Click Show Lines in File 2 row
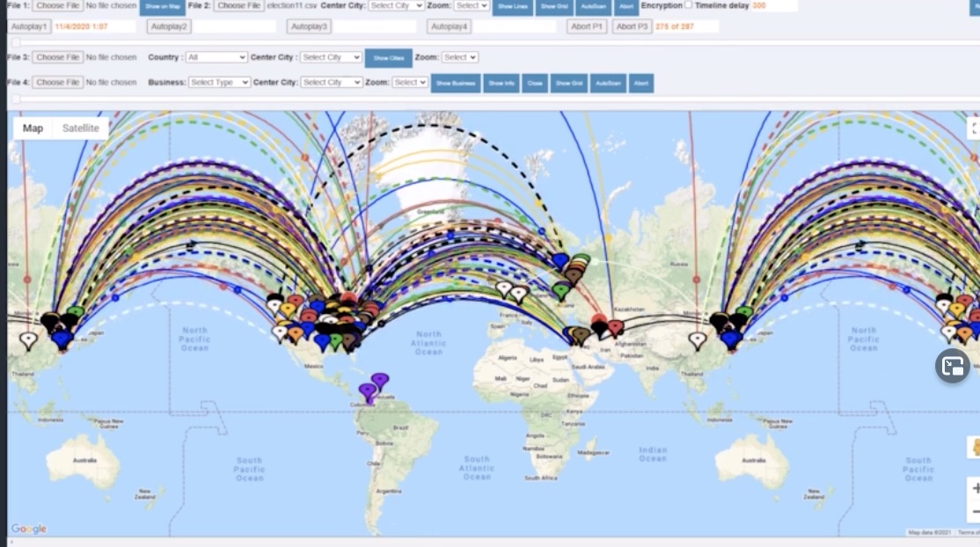980x547 pixels. point(513,6)
